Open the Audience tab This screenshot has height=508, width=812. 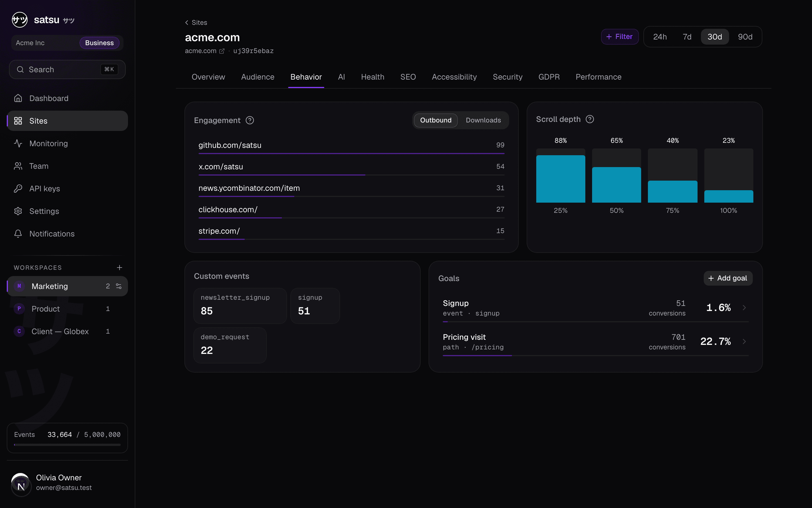258,77
